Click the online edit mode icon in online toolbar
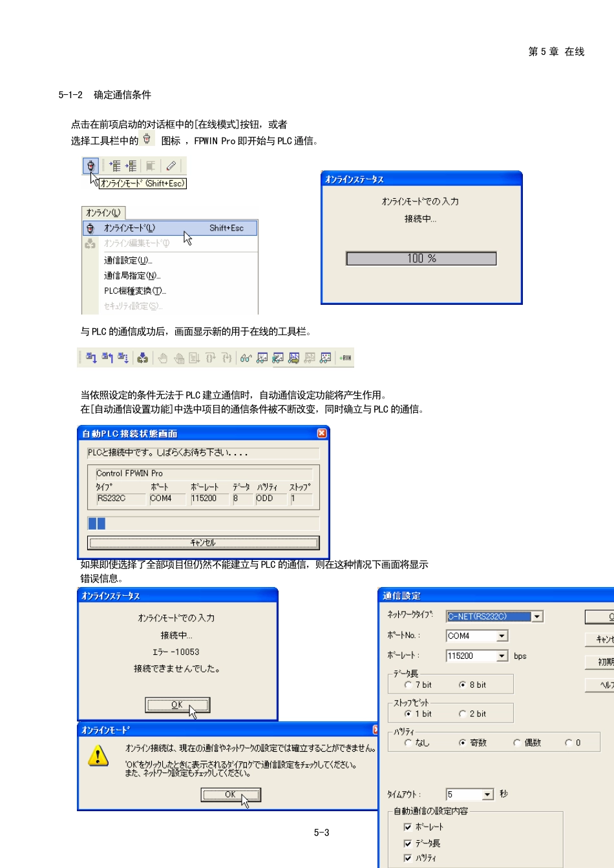This screenshot has height=868, width=614. tap(143, 358)
